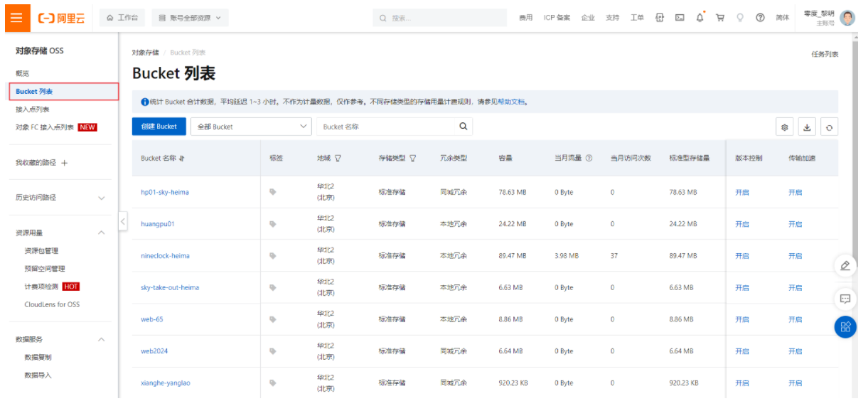Open list settings gear icon
Image resolution: width=868 pixels, height=406 pixels.
(785, 127)
